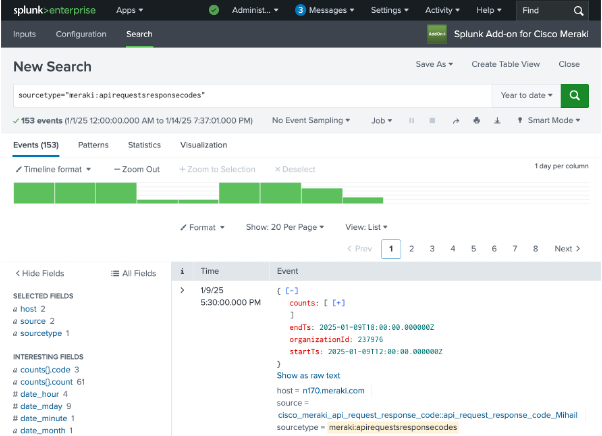Click Hide Fields
This screenshot has width=602, height=436.
click(40, 273)
